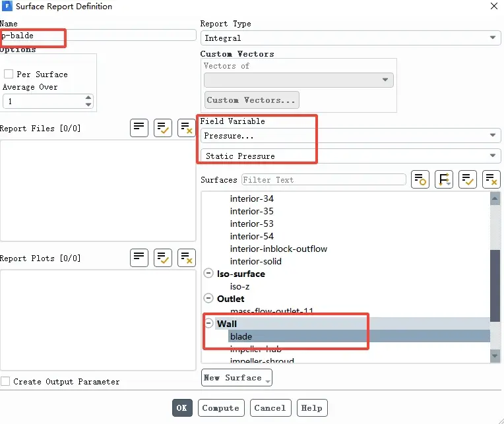Open Field Variable Pressure category dropdown
This screenshot has height=424, width=504.
tap(350, 136)
